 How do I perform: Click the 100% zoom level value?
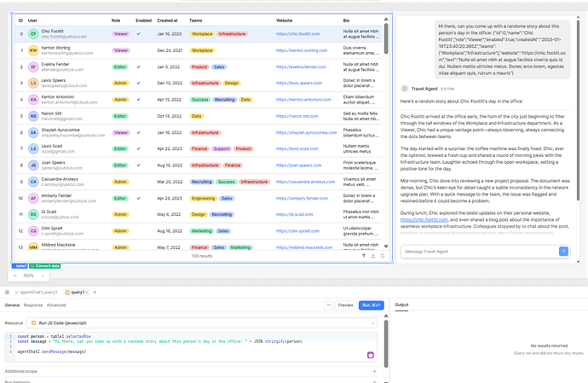pos(28,276)
